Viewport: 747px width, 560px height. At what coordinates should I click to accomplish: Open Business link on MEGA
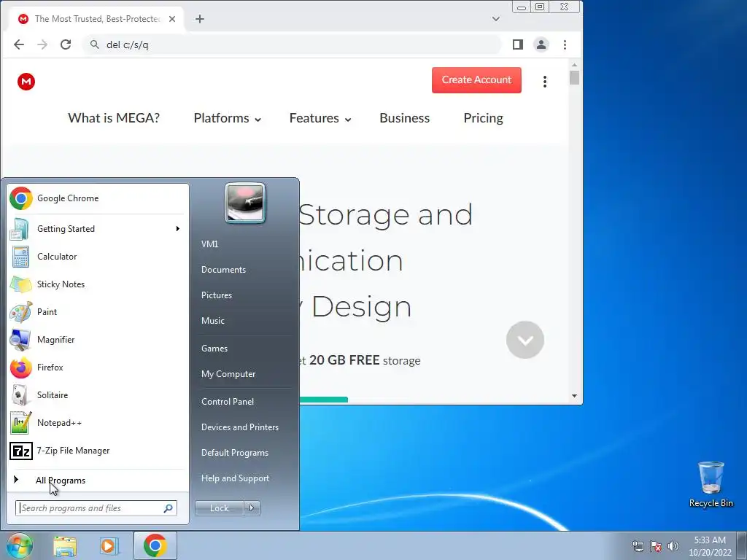coord(404,118)
